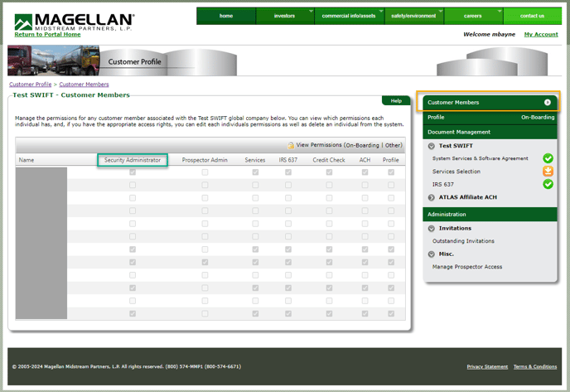Select commercial info/assets menu item
The width and height of the screenshot is (570, 392).
(349, 16)
